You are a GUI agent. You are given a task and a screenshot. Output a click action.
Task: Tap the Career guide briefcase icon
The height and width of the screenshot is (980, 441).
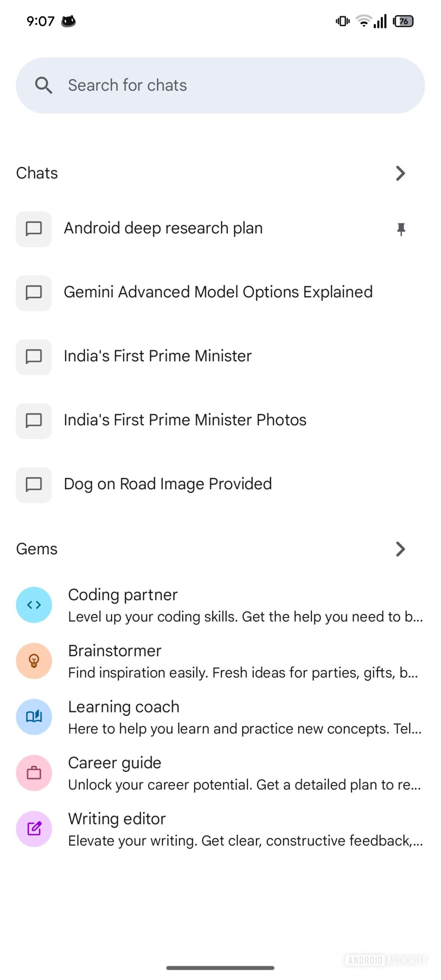(34, 773)
